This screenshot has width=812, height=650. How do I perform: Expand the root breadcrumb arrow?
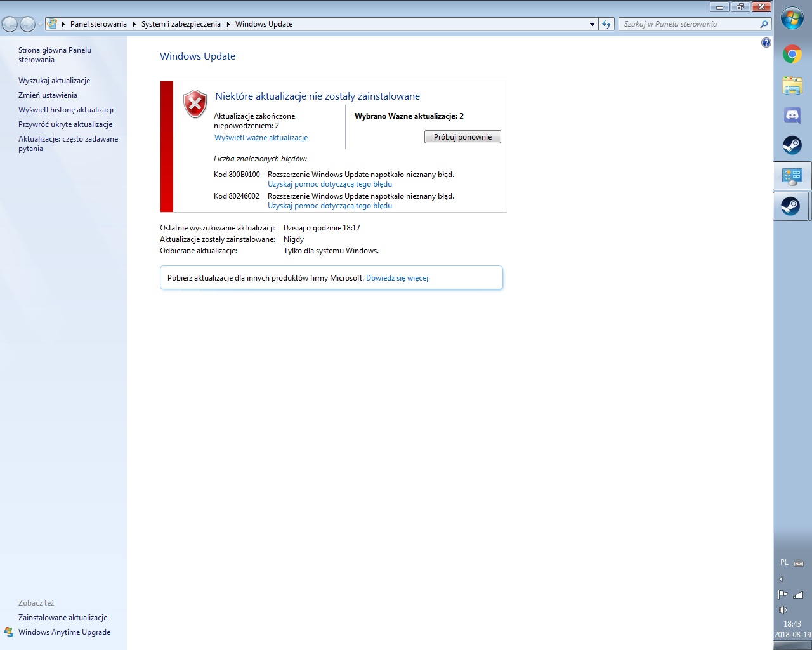(x=63, y=24)
